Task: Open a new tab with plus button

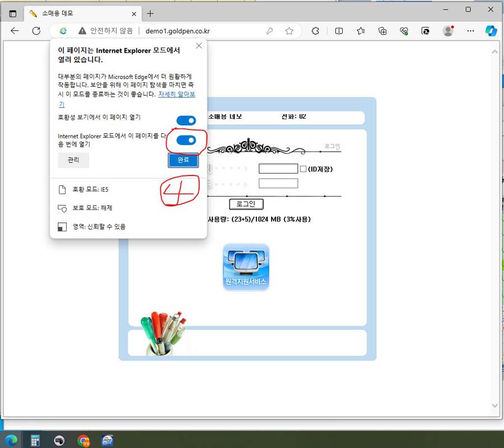Action: tap(150, 13)
